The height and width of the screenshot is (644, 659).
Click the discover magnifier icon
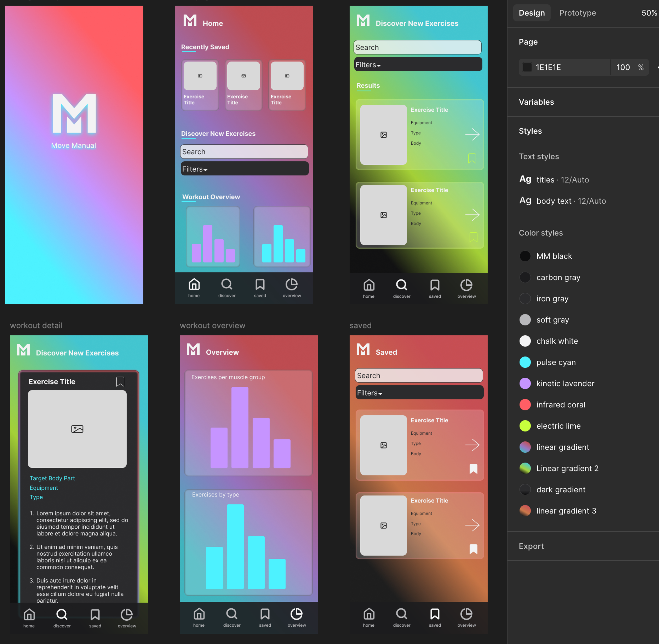(227, 284)
